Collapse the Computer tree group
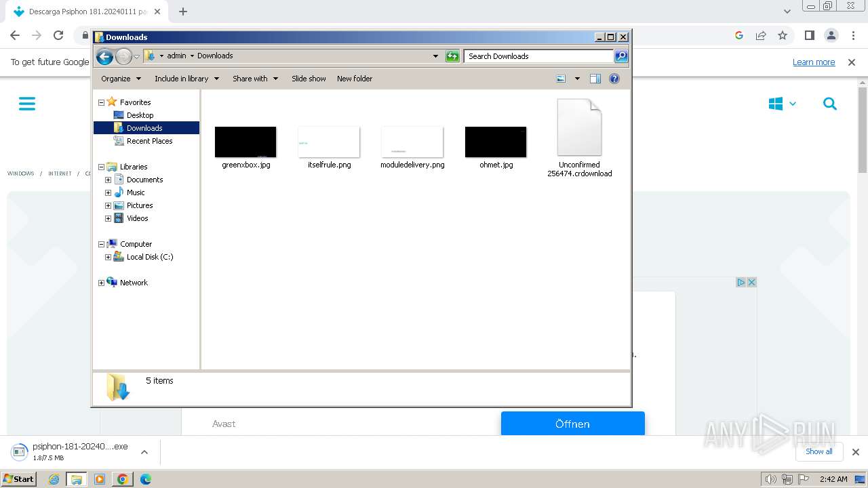Screen dimensions: 868x488 101,244
